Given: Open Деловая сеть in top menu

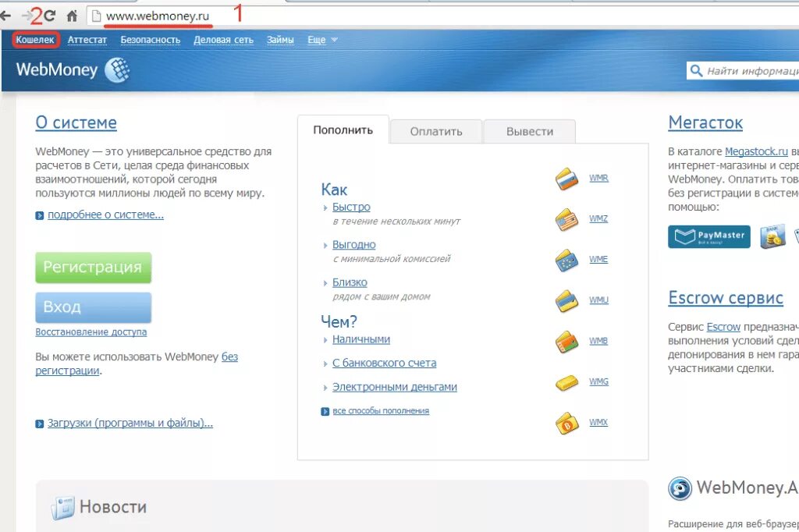Looking at the screenshot, I should tap(223, 40).
